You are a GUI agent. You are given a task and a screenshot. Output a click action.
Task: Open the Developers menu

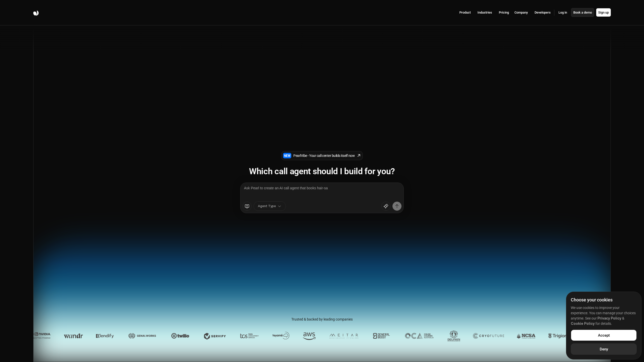542,13
